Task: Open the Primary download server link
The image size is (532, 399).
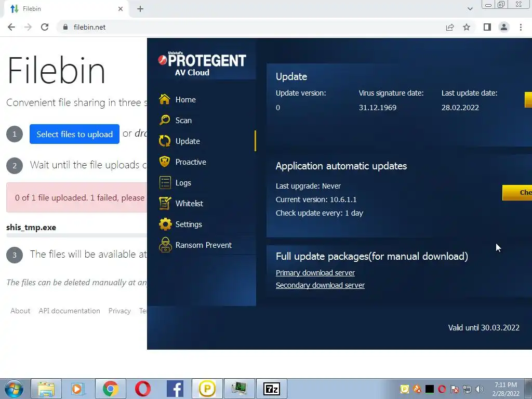Action: click(315, 273)
